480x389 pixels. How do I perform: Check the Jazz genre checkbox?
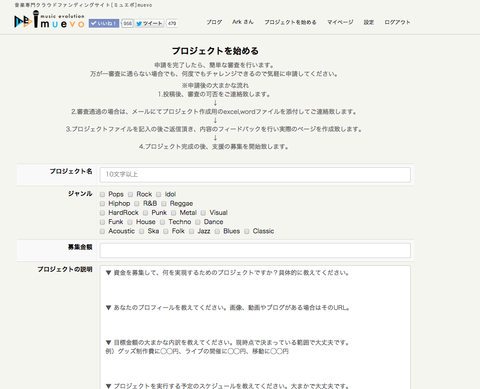(x=191, y=231)
